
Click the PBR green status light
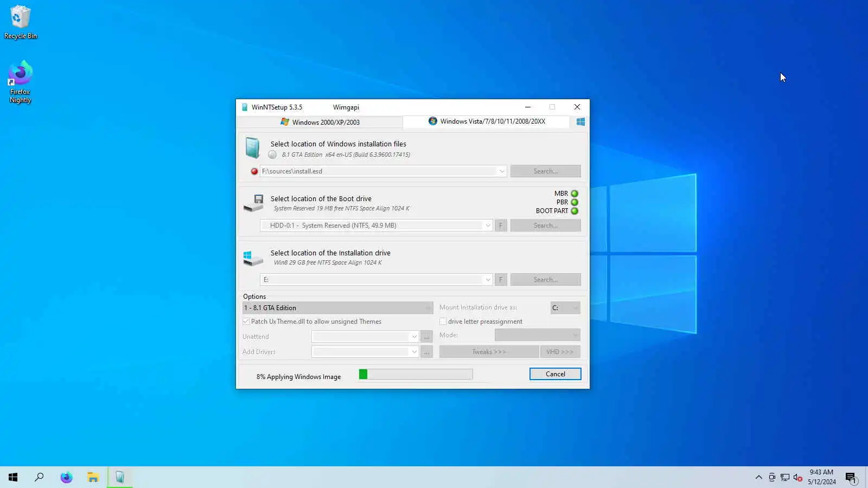coord(575,202)
